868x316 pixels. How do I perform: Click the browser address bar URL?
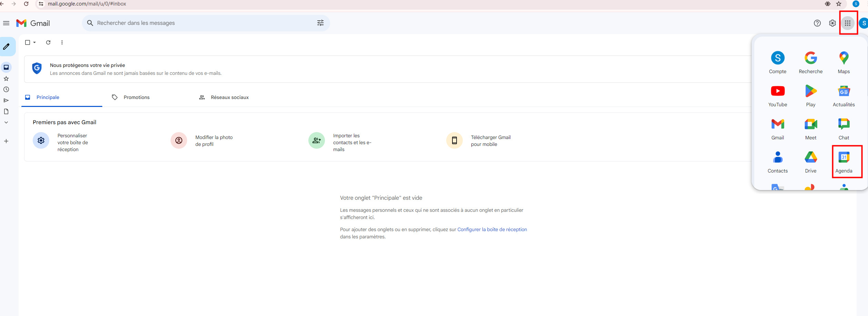click(87, 4)
